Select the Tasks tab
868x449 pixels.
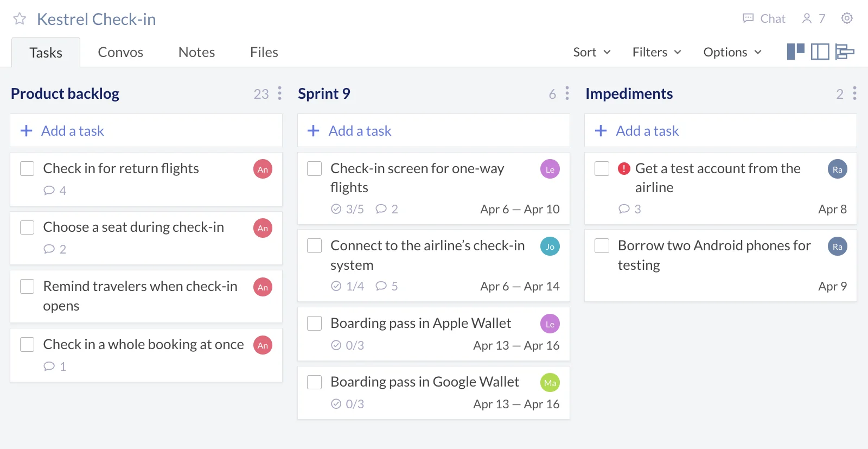[x=46, y=52]
